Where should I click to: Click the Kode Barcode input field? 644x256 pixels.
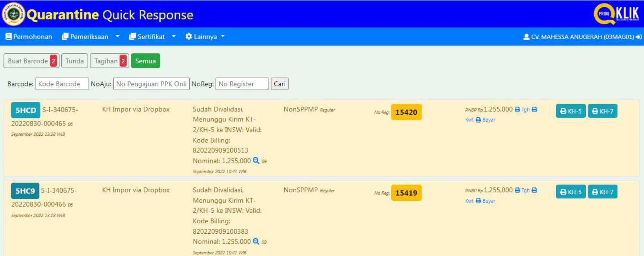pos(62,84)
